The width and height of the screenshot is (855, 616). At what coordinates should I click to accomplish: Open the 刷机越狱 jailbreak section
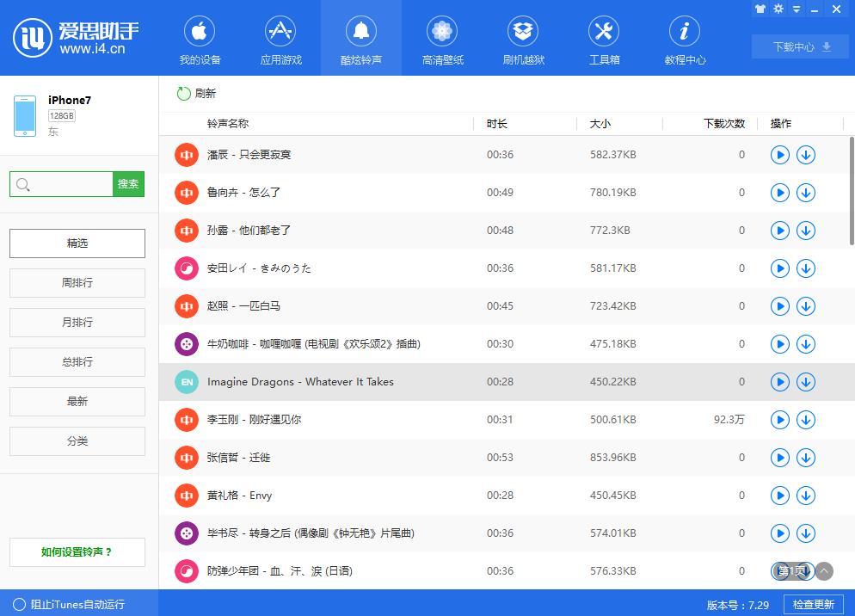(523, 38)
